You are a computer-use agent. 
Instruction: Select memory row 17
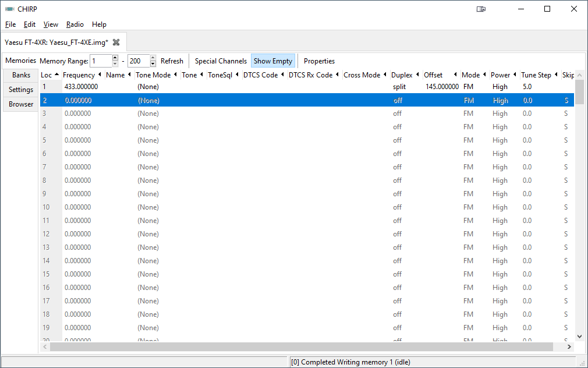pyautogui.click(x=307, y=301)
